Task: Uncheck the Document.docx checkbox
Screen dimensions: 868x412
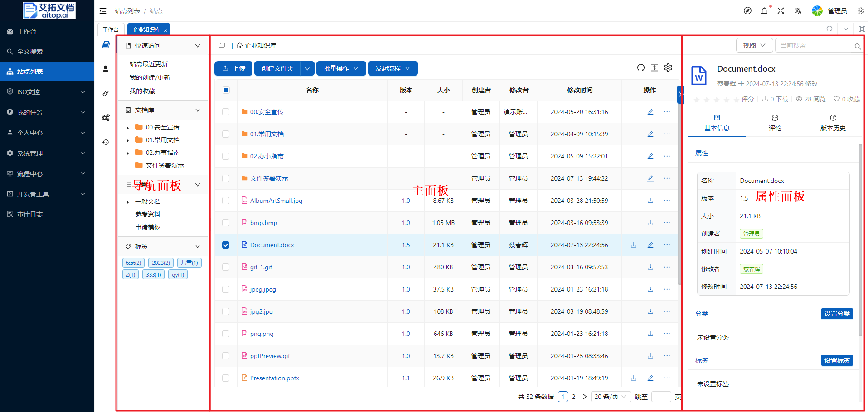Action: tap(226, 245)
